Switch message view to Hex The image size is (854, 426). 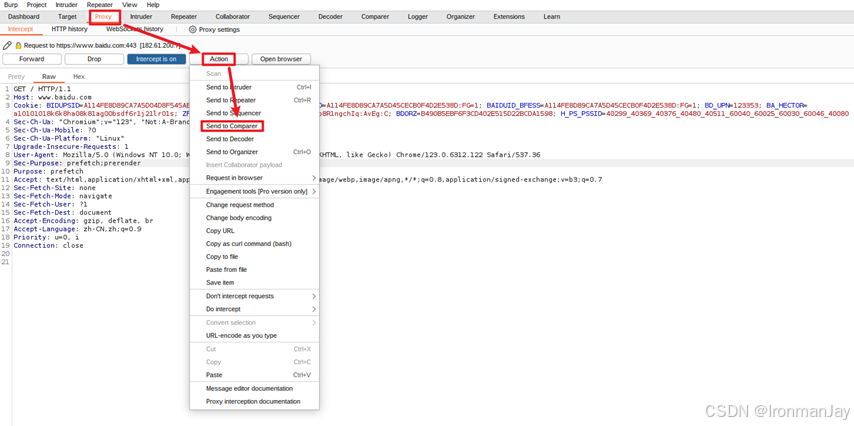click(79, 77)
